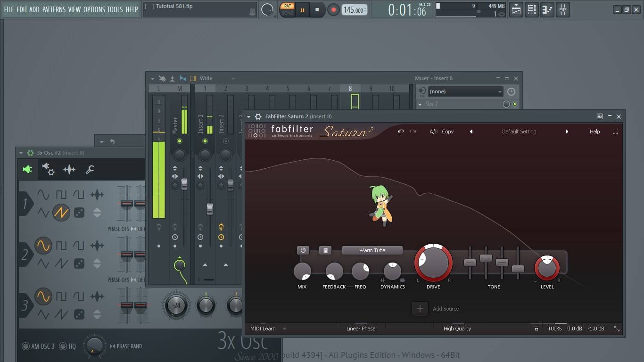The height and width of the screenshot is (362, 644).
Task: Open 3x Osc plugin settings tab icon
Action: click(27, 169)
